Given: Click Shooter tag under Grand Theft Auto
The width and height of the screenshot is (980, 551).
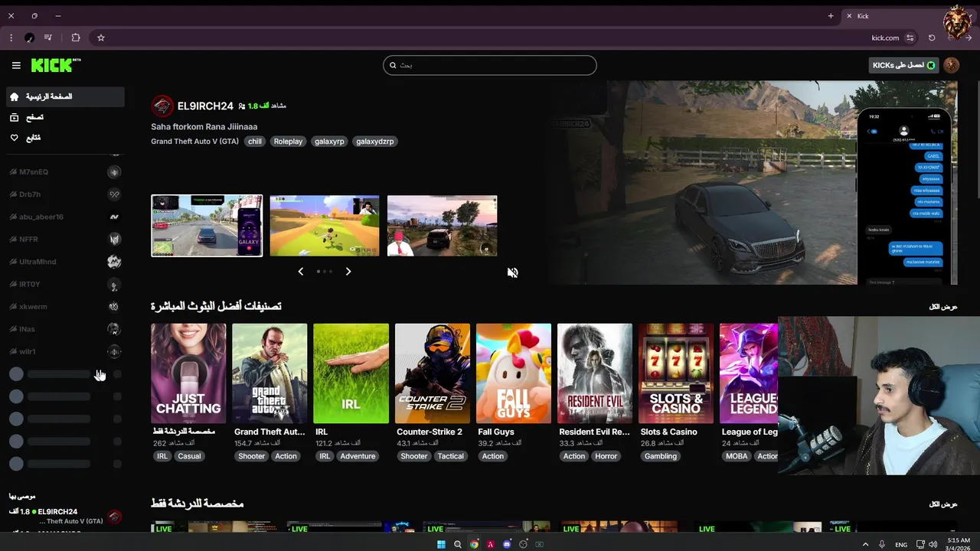Looking at the screenshot, I should [x=251, y=456].
